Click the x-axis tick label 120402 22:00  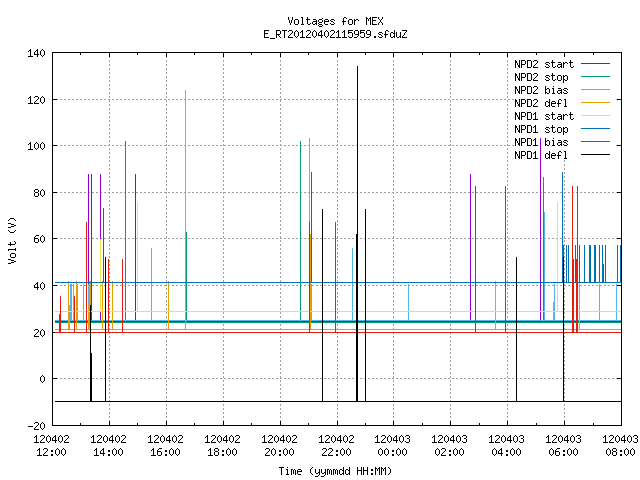pyautogui.click(x=336, y=446)
